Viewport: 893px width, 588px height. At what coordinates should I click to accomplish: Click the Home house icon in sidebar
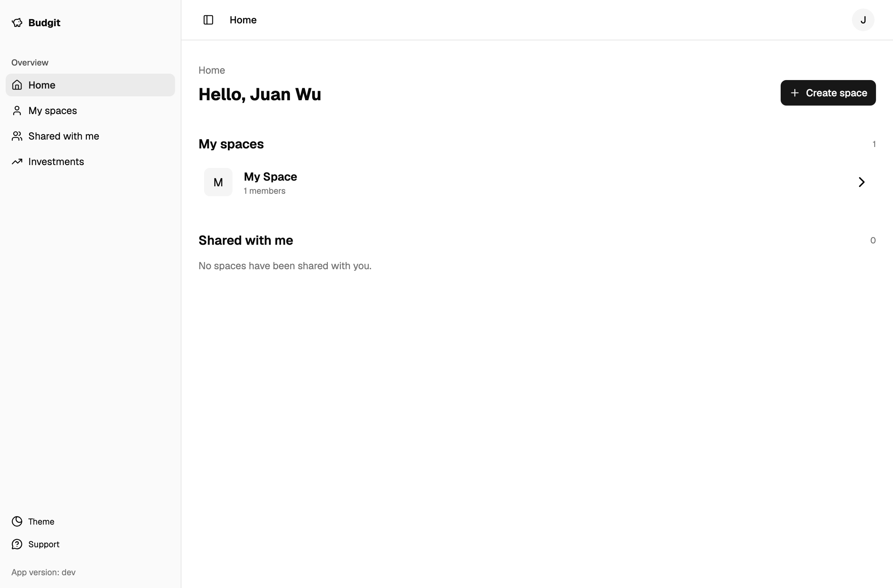pyautogui.click(x=17, y=85)
